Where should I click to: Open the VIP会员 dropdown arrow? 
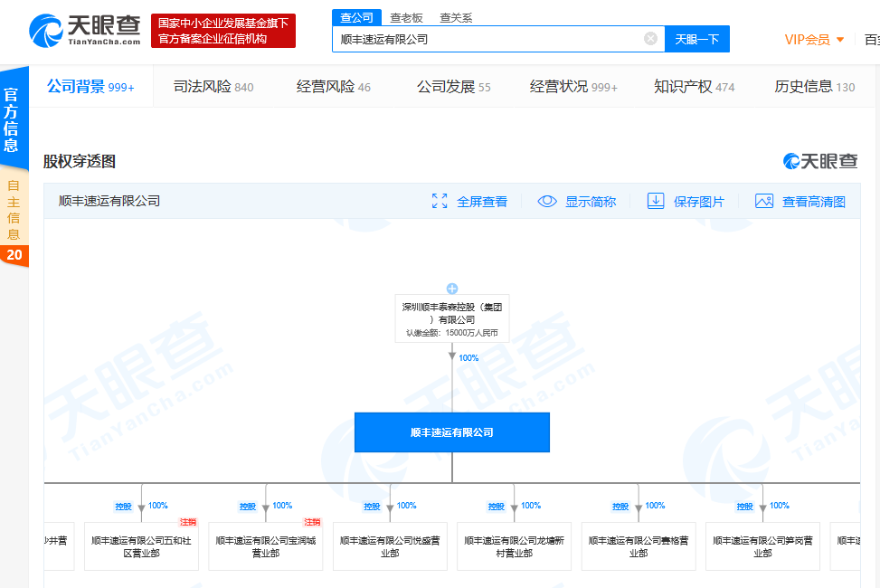(840, 40)
